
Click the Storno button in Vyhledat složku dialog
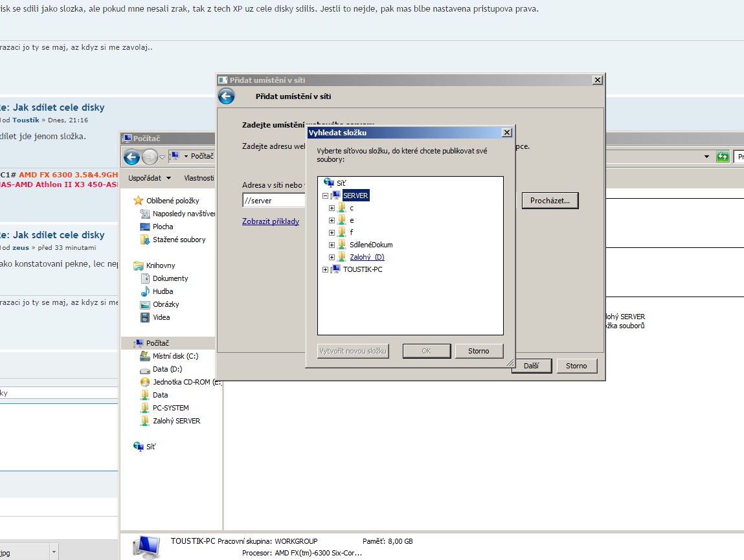(479, 351)
